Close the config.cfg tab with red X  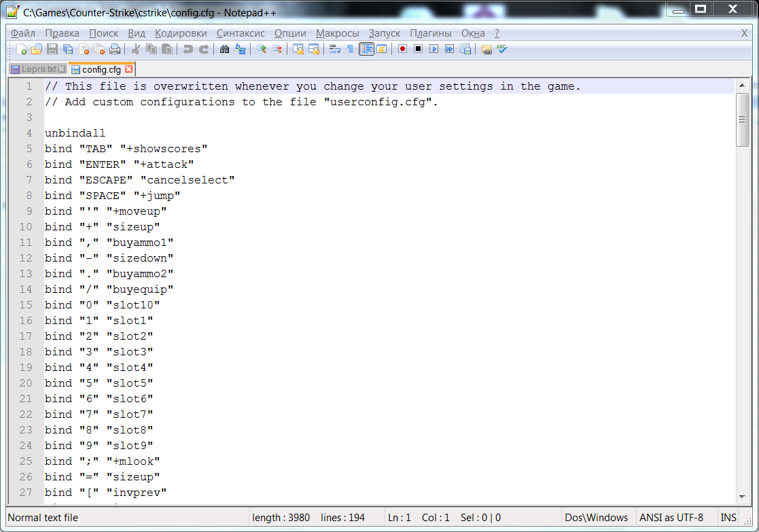[128, 69]
